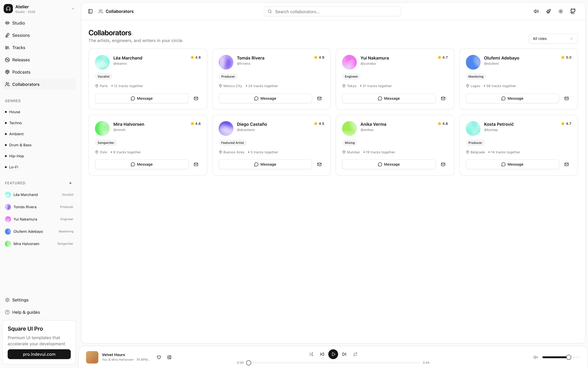Click Tomás Rivera's 4.9 star rating
Image resolution: width=588 pixels, height=368 pixels.
pyautogui.click(x=319, y=57)
